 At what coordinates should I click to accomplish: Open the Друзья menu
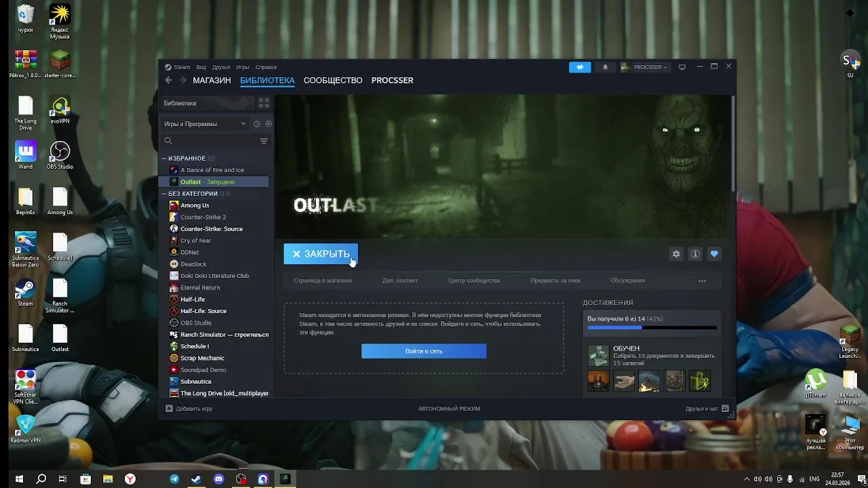[x=221, y=67]
